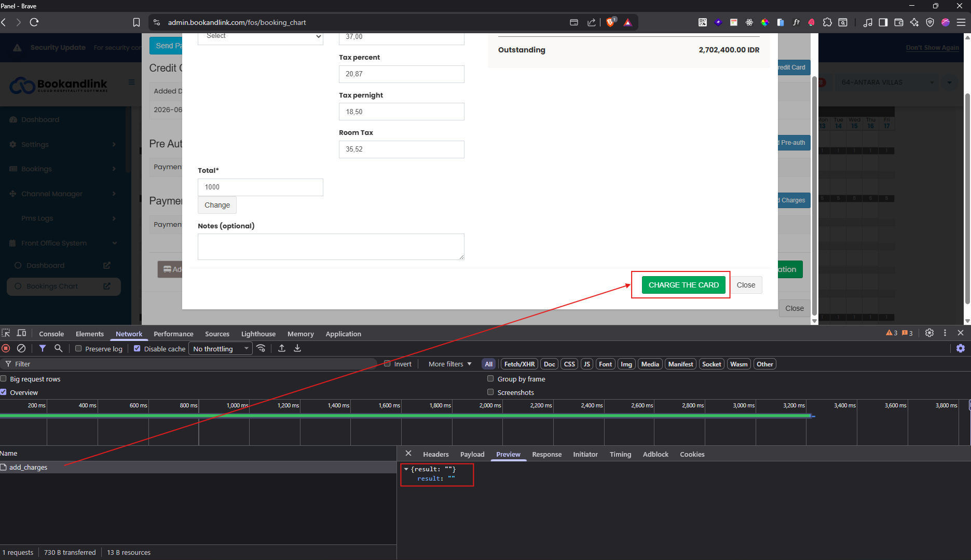Viewport: 971px width, 560px height.
Task: Close the request details pane
Action: pyautogui.click(x=408, y=454)
